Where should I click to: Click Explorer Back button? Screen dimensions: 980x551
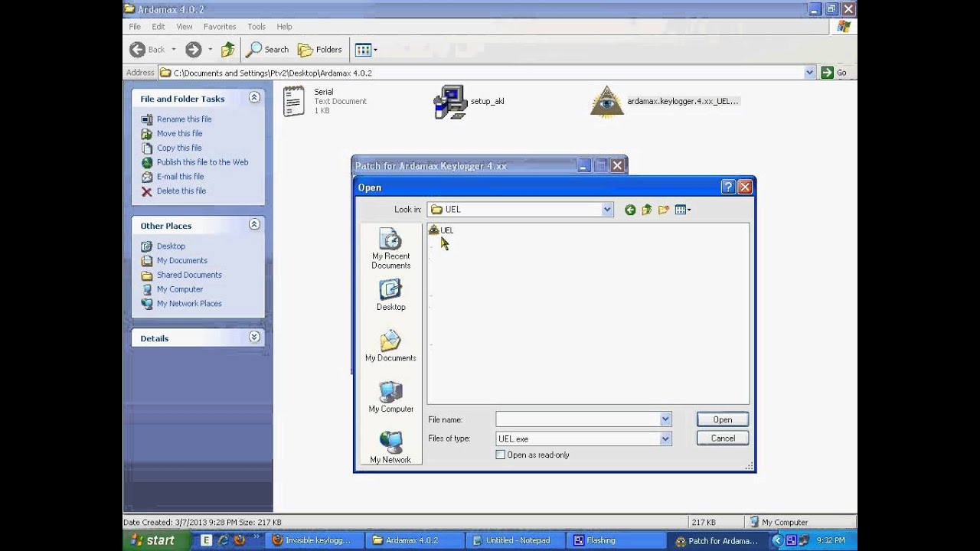147,50
